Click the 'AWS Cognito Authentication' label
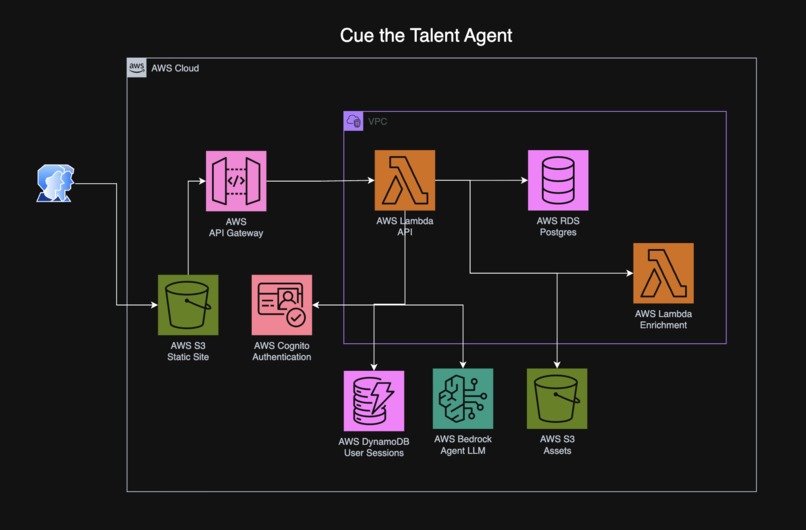Viewport: 806px width, 530px height. pos(282,351)
